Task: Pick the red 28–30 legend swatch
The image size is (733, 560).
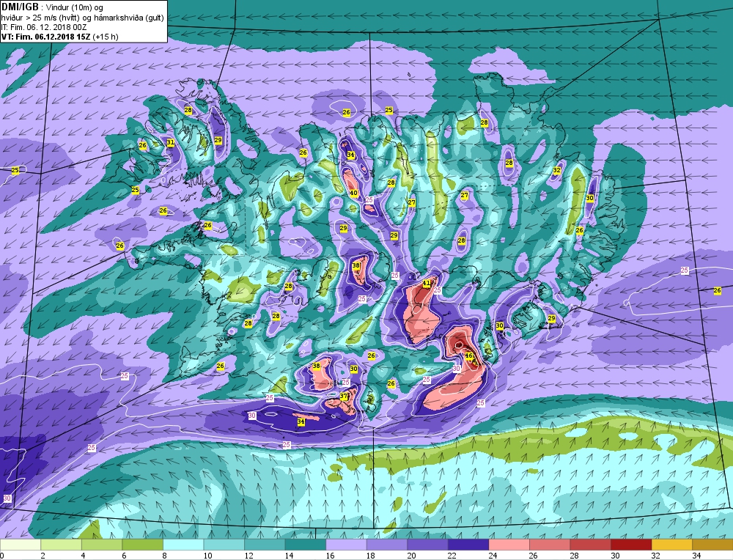Action: pos(590,545)
